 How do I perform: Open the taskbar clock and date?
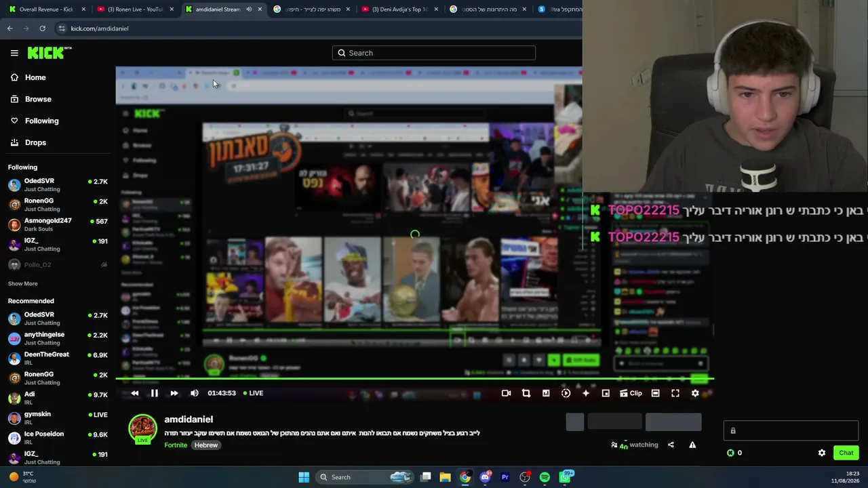(847, 477)
